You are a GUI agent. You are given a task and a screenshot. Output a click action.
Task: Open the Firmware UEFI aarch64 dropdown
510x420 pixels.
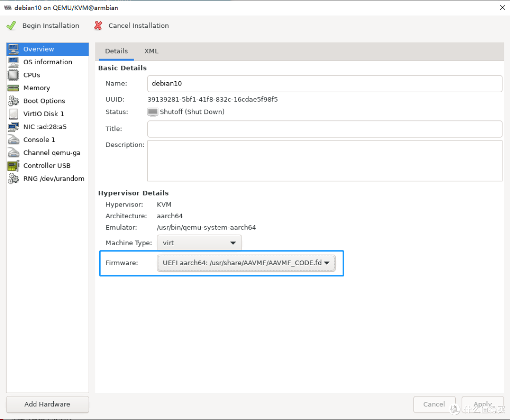pos(246,263)
